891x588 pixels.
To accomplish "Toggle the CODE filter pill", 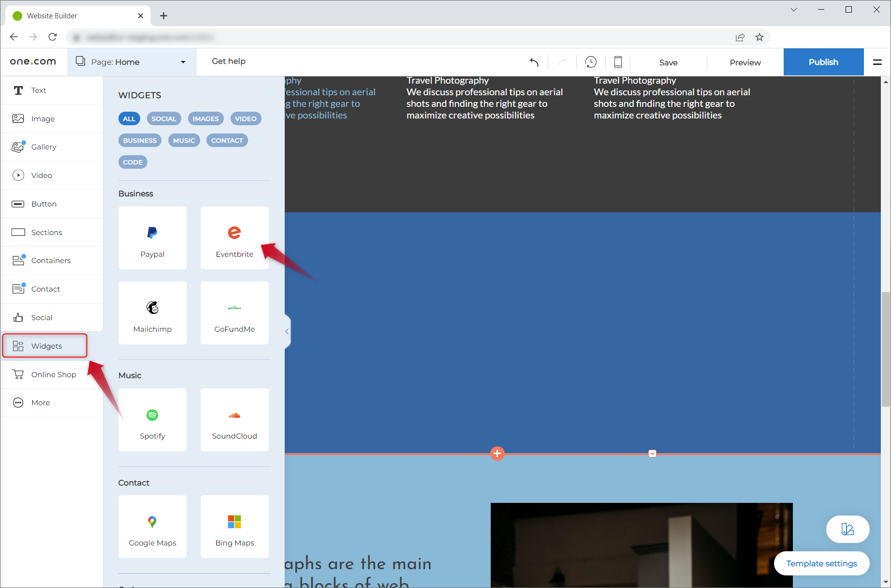I will (132, 162).
